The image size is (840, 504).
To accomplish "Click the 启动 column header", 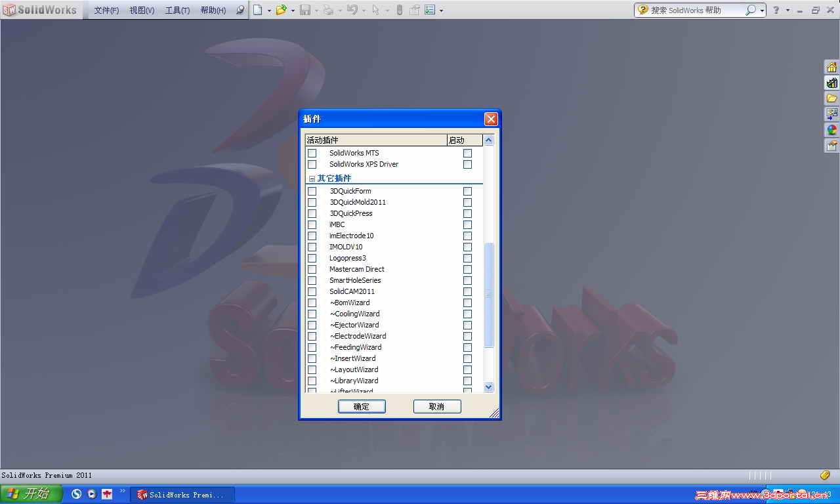I will click(x=465, y=140).
